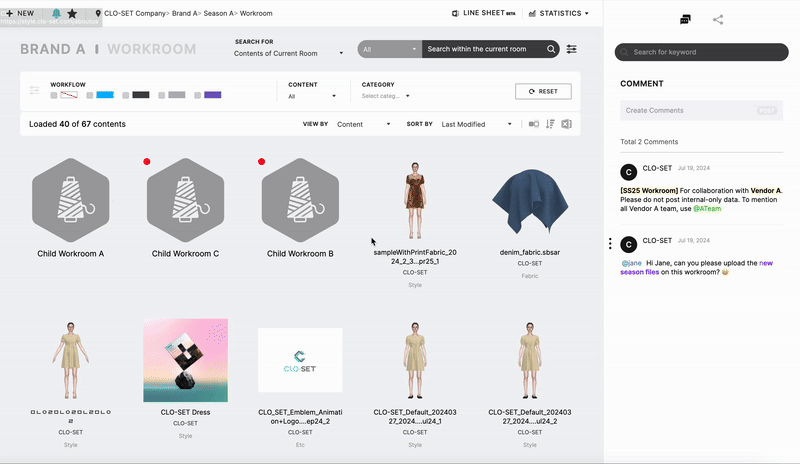
Task: Open the Content filter dropdown
Action: (312, 96)
